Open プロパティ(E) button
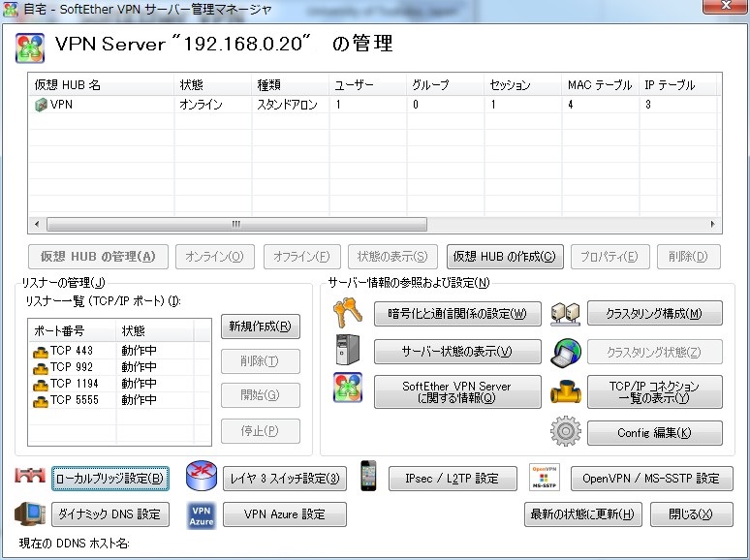 point(609,257)
